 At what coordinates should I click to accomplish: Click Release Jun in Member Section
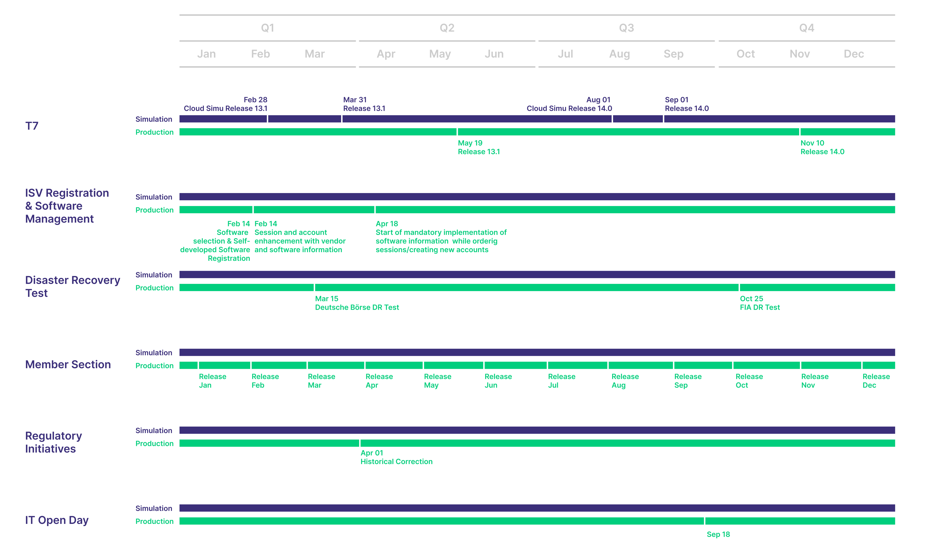coord(498,381)
